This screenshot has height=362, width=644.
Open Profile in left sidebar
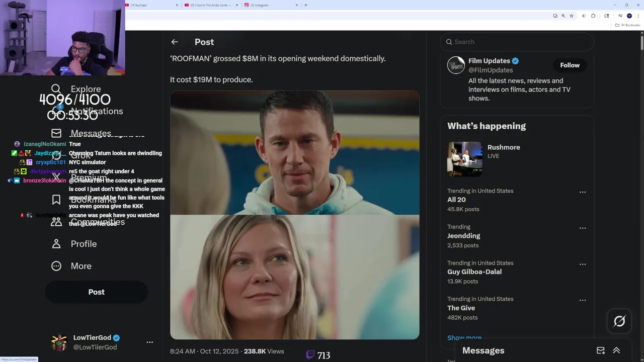[73, 244]
